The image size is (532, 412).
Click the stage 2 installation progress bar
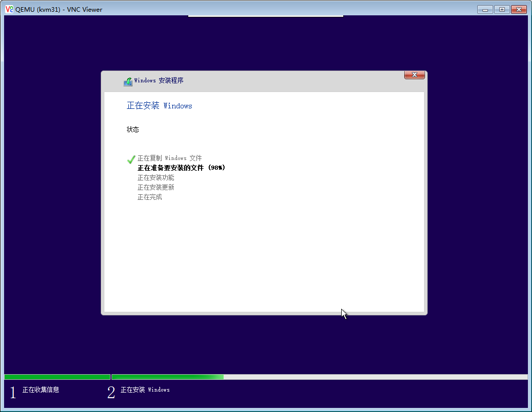pyautogui.click(x=319, y=377)
